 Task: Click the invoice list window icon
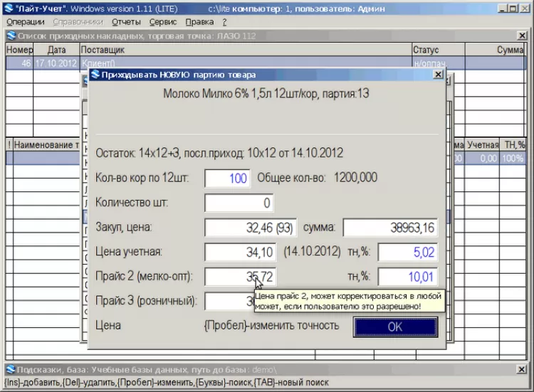click(x=11, y=36)
